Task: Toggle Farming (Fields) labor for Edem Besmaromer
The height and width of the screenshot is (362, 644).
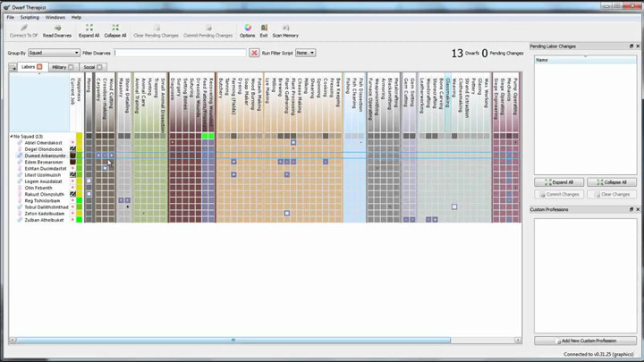Action: click(233, 162)
